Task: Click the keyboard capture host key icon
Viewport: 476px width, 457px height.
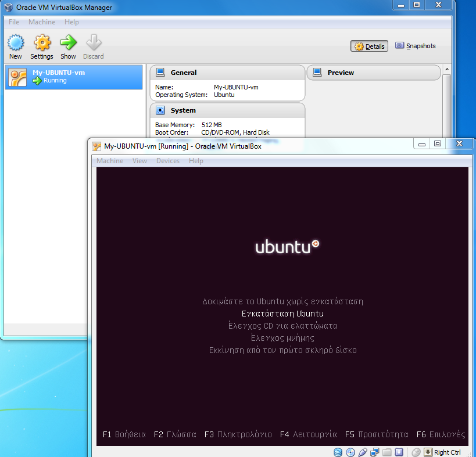Action: tap(428, 452)
